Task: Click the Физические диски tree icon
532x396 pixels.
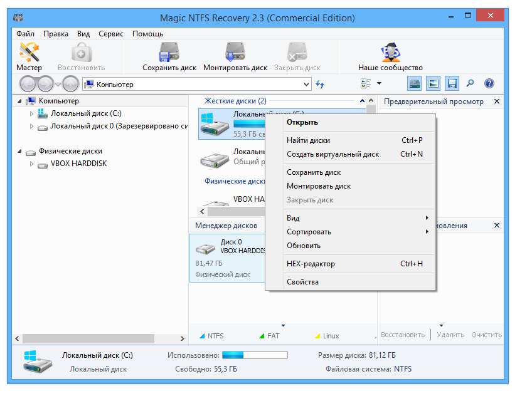Action: [x=31, y=152]
